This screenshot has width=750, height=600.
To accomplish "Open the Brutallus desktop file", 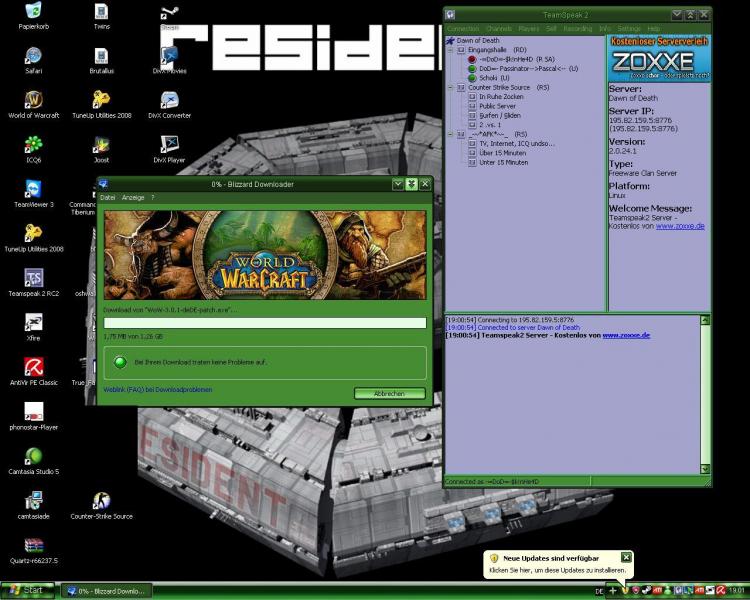I will click(101, 60).
